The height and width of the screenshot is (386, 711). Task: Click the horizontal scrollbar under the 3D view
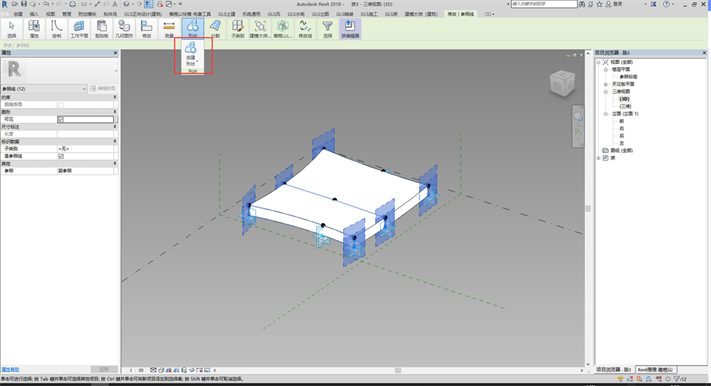(x=398, y=370)
